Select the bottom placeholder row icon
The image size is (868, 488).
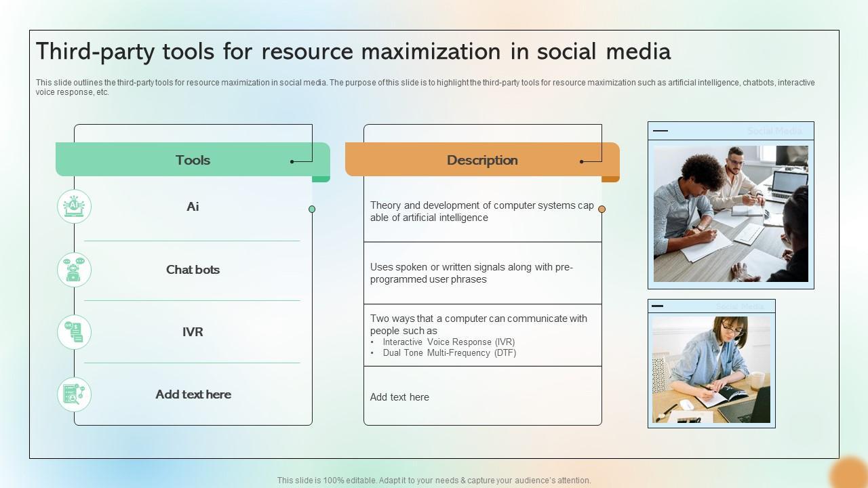pyautogui.click(x=74, y=394)
